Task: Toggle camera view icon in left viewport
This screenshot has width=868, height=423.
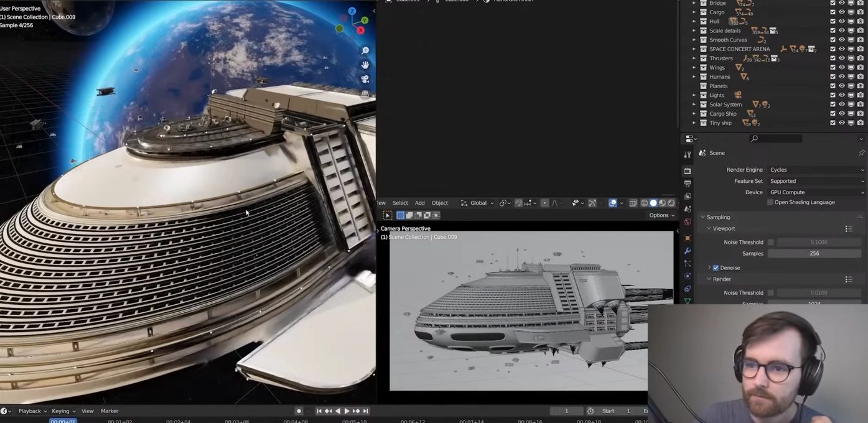Action: tap(365, 79)
